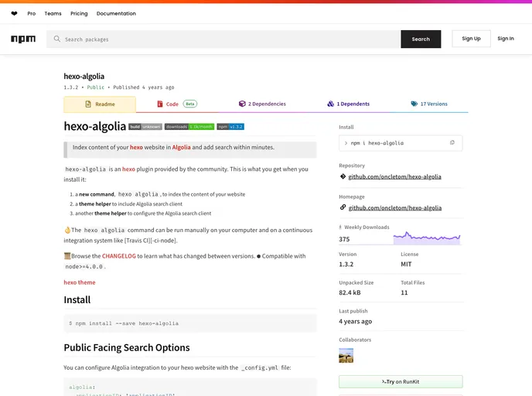
Task: Click the npm logo
Action: tap(23, 39)
